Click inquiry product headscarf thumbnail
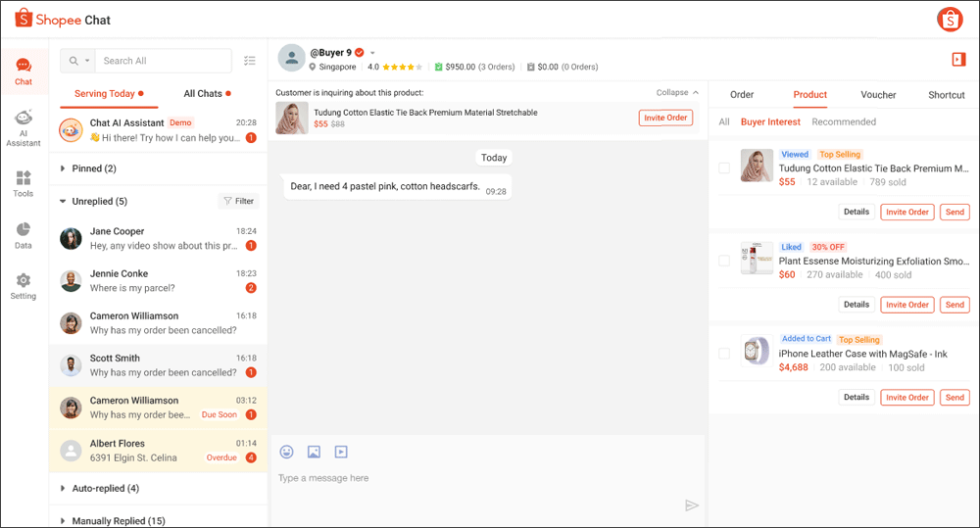980x528 pixels. click(x=292, y=119)
